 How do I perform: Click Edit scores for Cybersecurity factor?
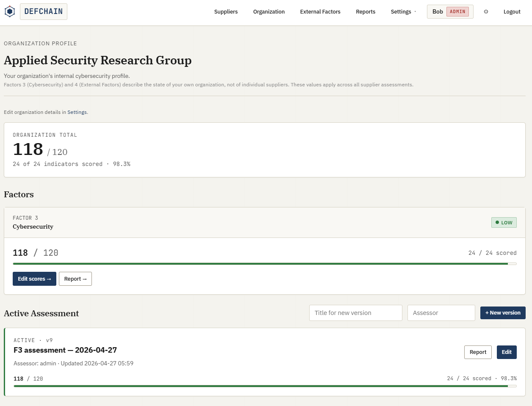click(x=34, y=279)
